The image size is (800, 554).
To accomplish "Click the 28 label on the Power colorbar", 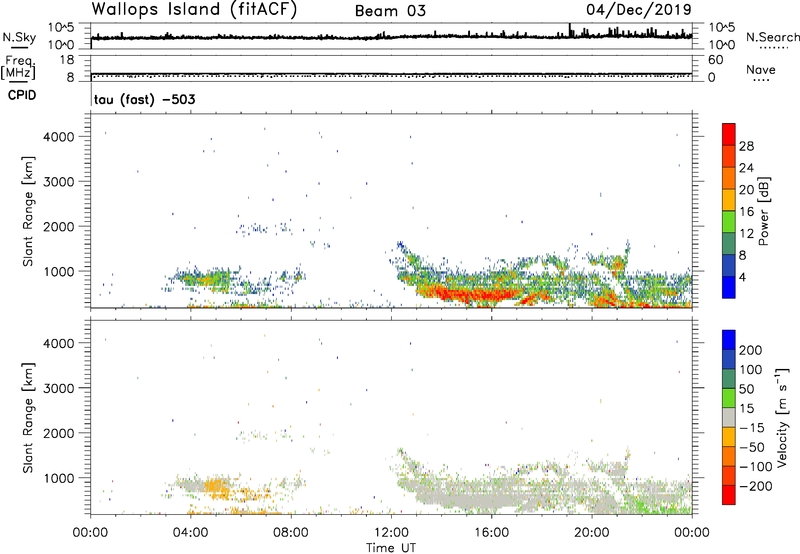I will pos(746,146).
